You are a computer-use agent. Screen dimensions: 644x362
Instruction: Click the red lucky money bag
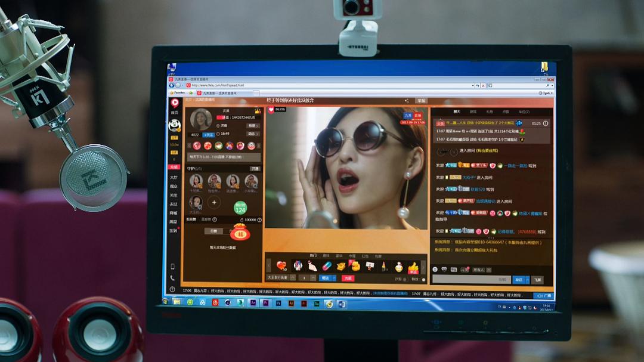point(240,233)
